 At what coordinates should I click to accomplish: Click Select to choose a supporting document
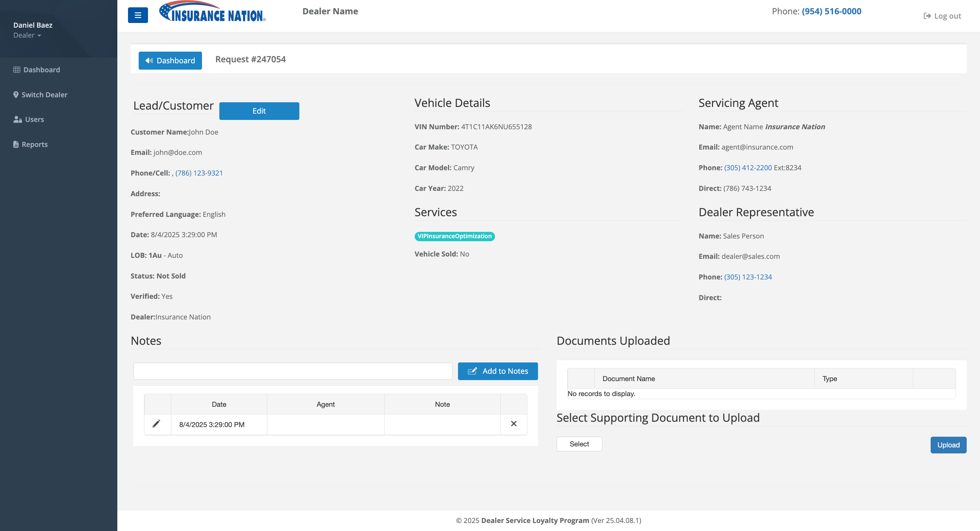click(579, 444)
